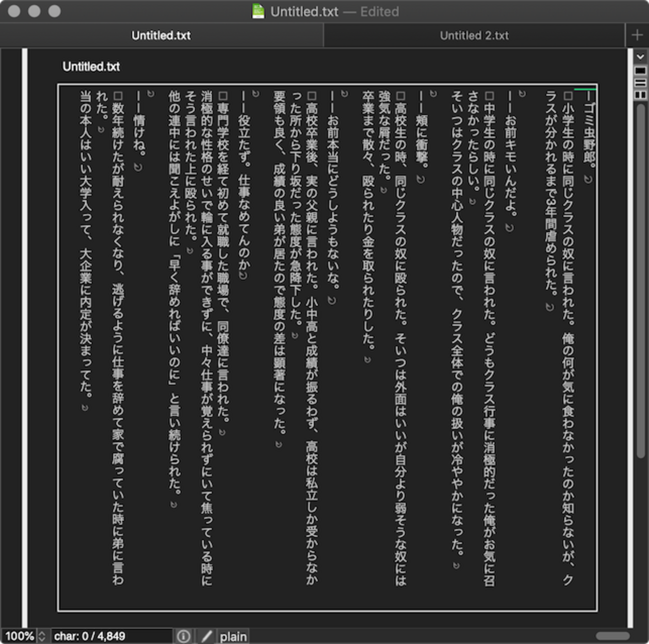Click the Edited status in the title bar
The height and width of the screenshot is (644, 649).
coord(379,11)
